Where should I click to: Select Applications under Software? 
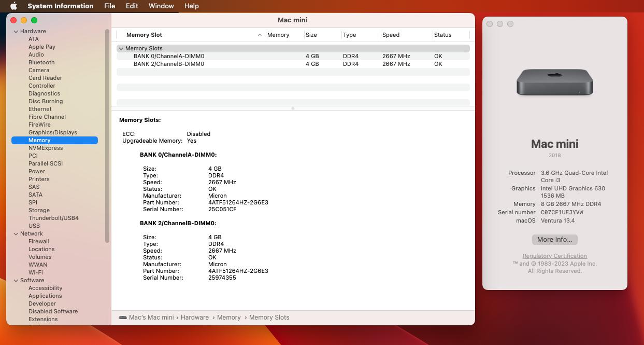(x=45, y=296)
